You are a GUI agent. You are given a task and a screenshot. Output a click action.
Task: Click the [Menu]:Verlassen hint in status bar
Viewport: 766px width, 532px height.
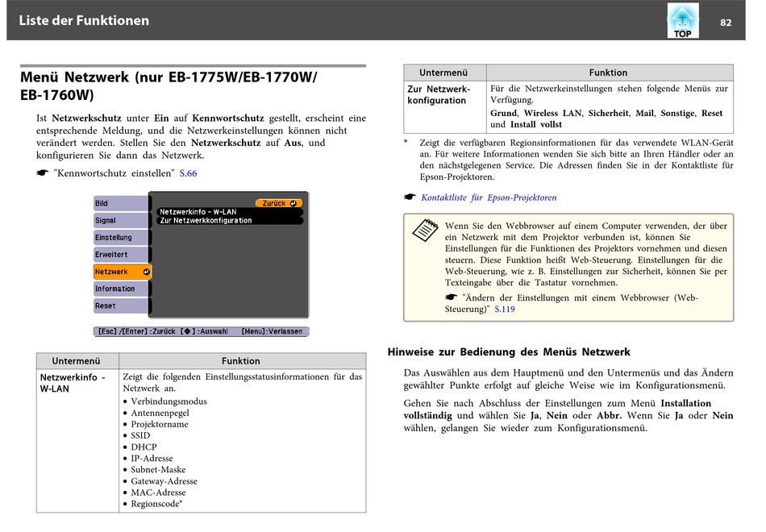point(272,331)
